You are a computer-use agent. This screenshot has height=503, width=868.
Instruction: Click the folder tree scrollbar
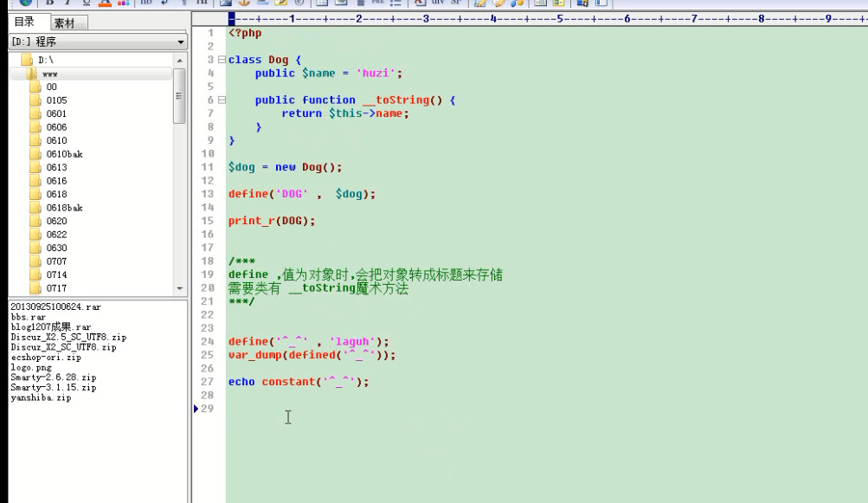tap(182, 95)
